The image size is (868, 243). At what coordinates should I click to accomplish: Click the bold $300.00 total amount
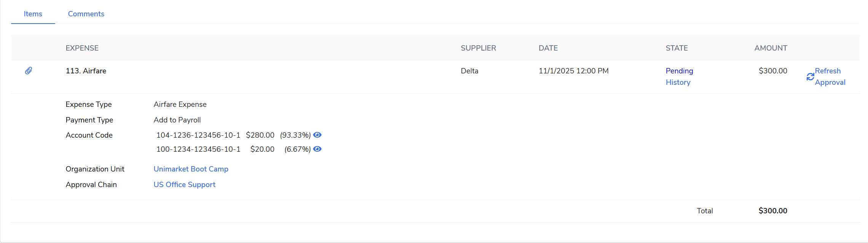click(x=772, y=211)
